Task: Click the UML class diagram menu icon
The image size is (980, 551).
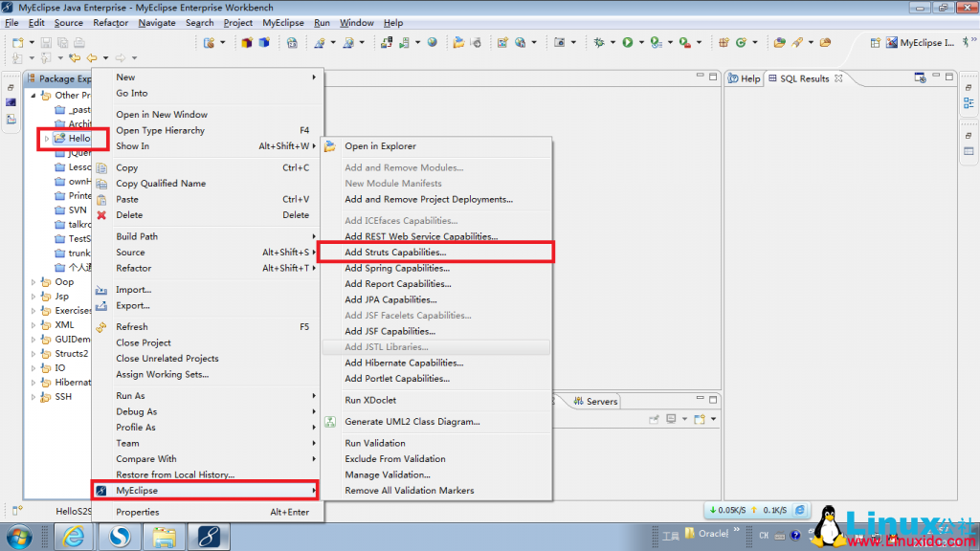Action: point(330,422)
